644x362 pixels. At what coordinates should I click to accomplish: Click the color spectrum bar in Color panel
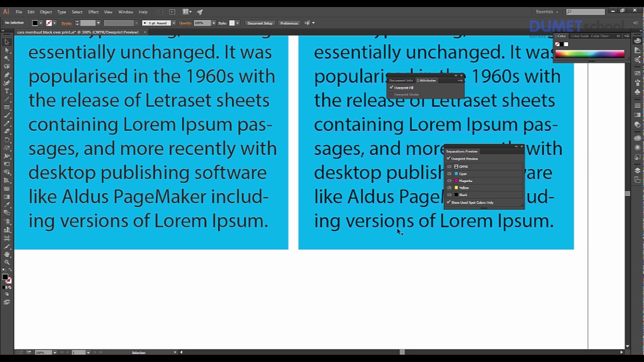(590, 54)
